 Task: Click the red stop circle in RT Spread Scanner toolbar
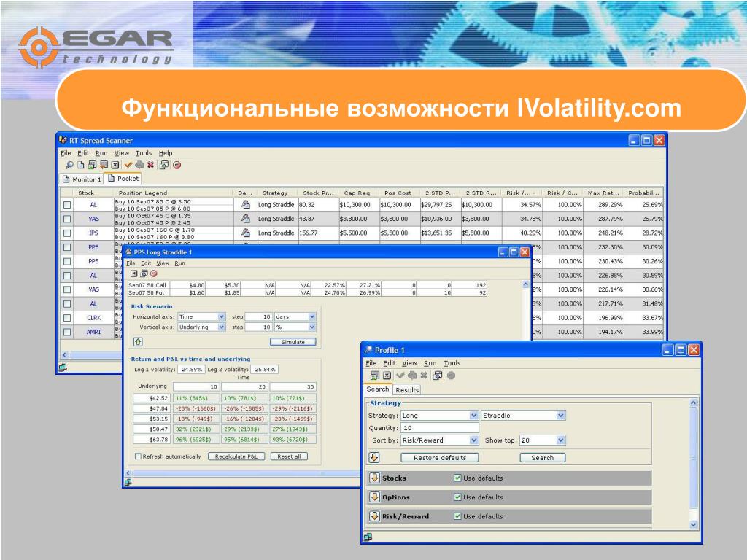177,166
